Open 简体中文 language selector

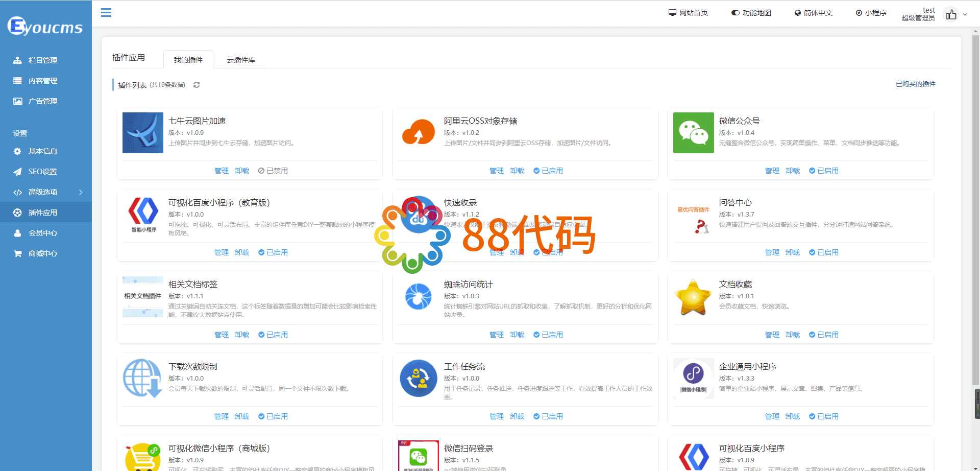pos(814,13)
